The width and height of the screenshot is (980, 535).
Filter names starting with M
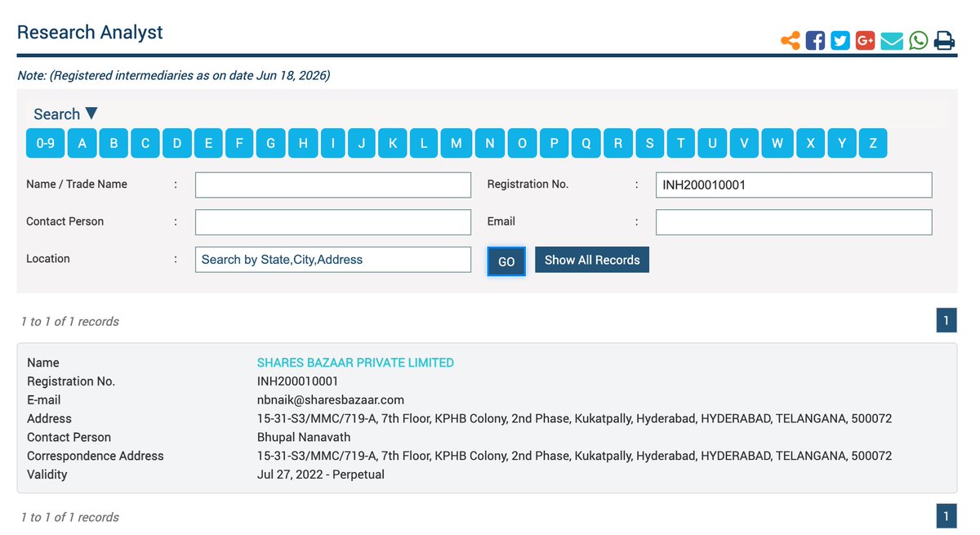coord(457,143)
